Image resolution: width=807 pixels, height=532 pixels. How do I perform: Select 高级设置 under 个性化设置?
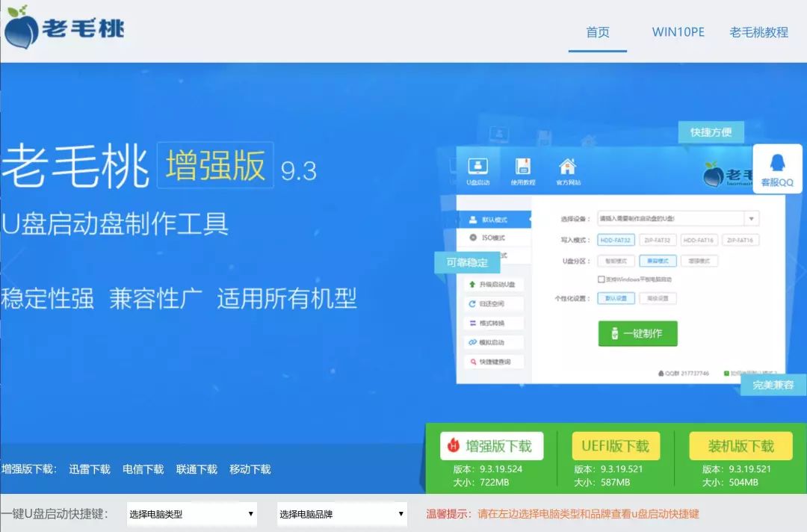pos(658,298)
